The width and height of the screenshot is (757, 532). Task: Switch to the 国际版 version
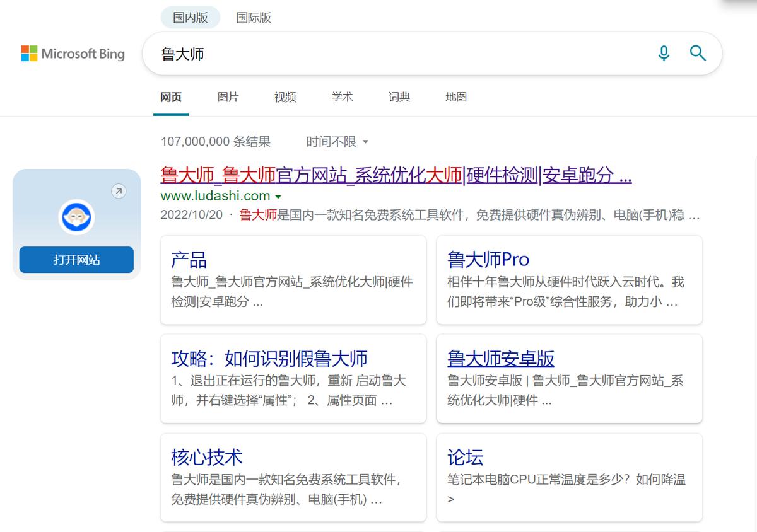253,18
